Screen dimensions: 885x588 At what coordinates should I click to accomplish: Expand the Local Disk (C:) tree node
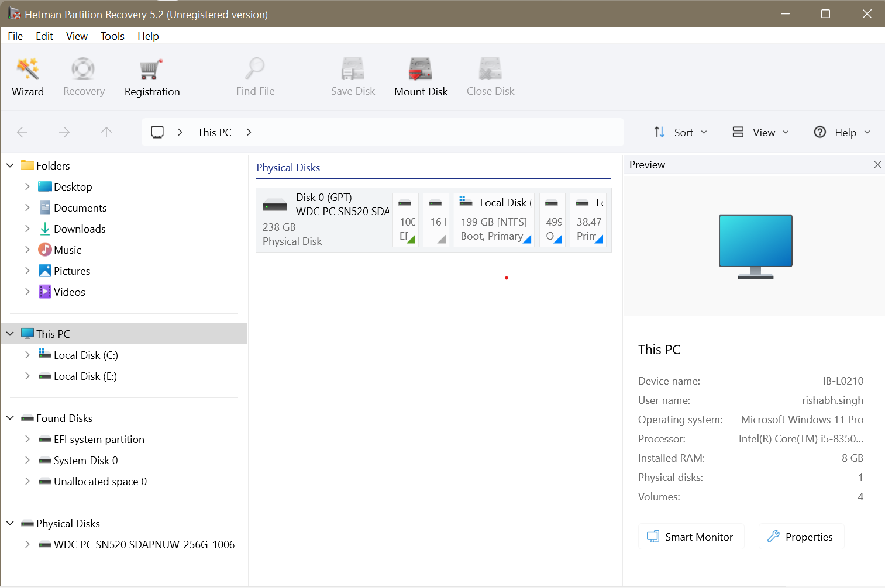coord(27,355)
